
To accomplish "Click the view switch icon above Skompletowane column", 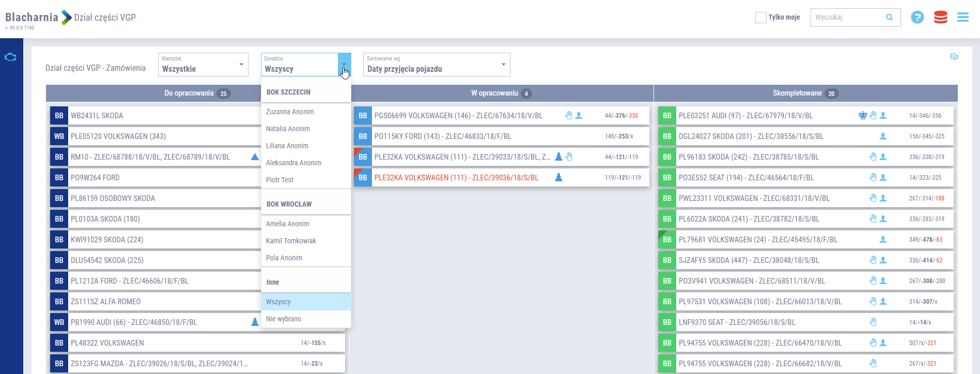I will click(954, 56).
